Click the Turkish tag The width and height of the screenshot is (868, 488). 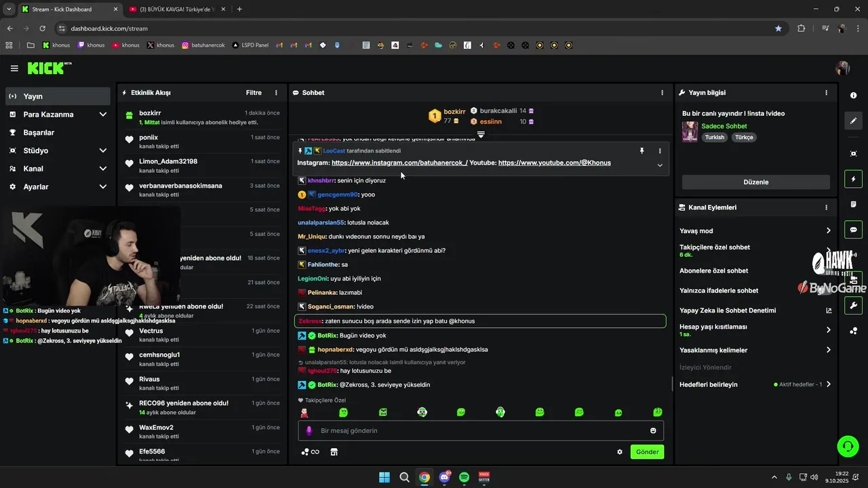click(715, 137)
